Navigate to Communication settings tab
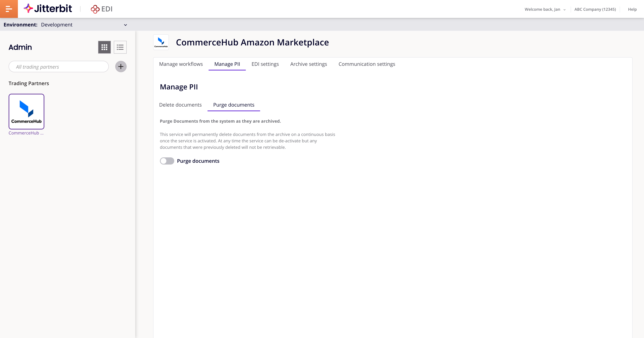Viewport: 644px width, 338px height. [x=367, y=64]
